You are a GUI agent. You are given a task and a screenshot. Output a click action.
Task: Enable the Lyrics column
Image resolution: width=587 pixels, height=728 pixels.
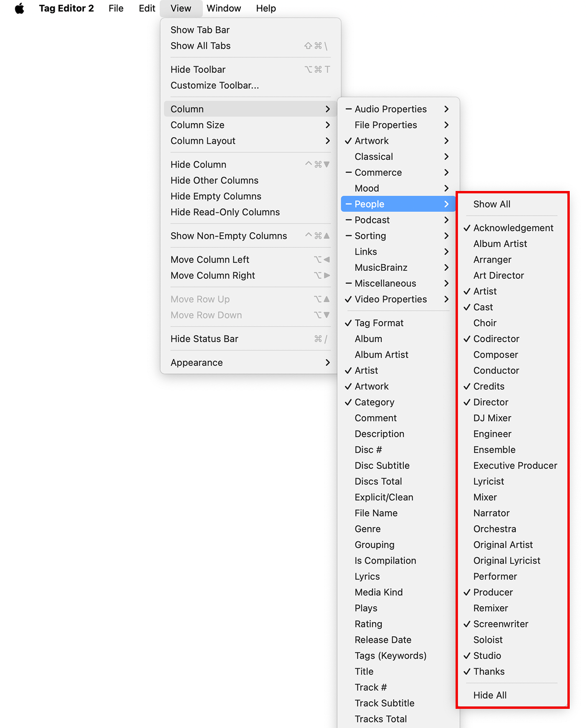(x=398, y=576)
